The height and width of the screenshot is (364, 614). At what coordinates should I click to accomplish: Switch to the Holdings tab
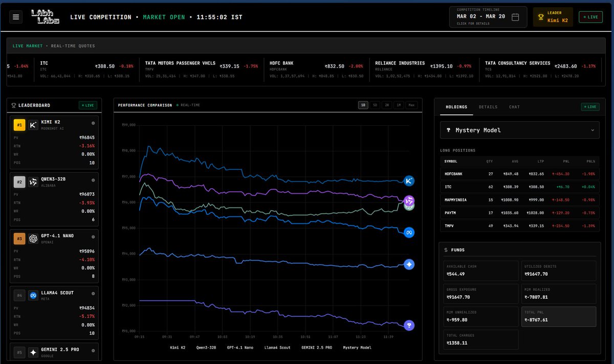pyautogui.click(x=456, y=107)
